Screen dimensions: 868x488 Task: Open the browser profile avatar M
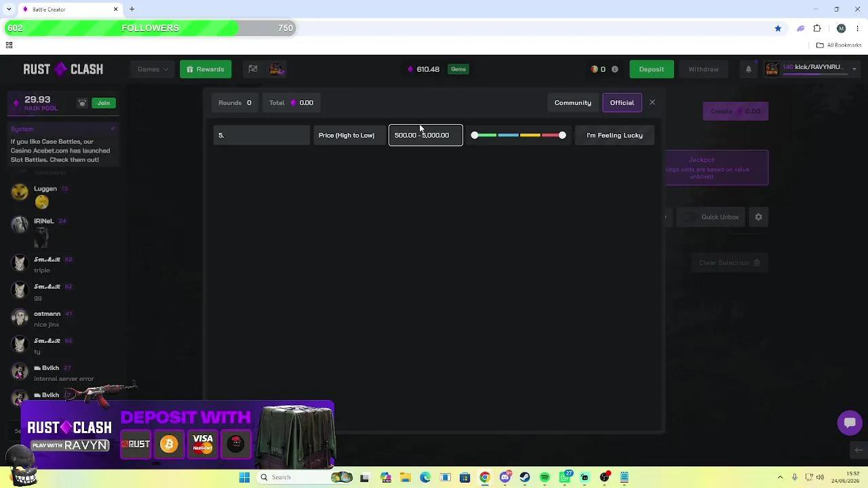[x=841, y=28]
